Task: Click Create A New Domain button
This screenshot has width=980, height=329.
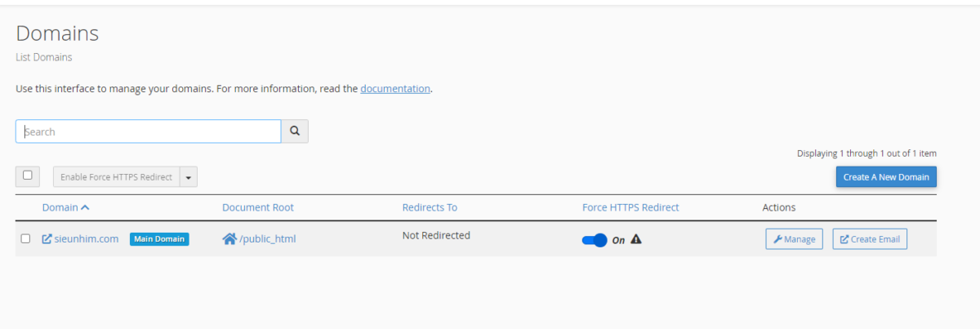Action: point(886,177)
